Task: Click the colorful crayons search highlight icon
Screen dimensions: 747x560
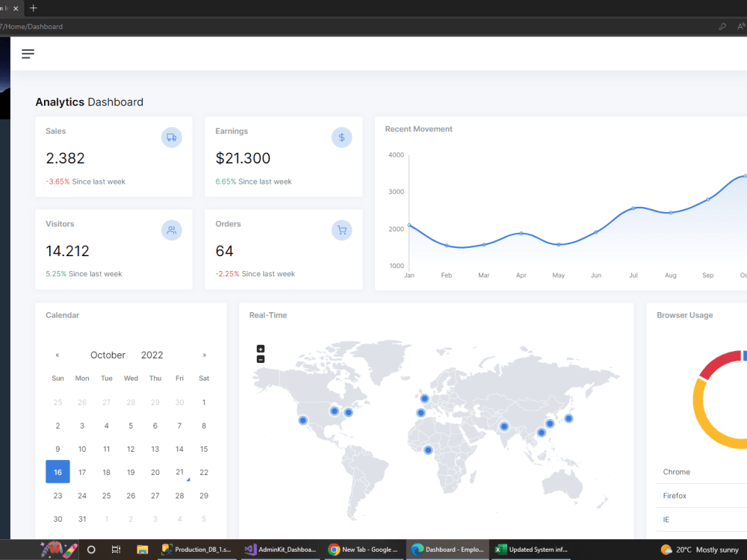Action: tap(58, 550)
